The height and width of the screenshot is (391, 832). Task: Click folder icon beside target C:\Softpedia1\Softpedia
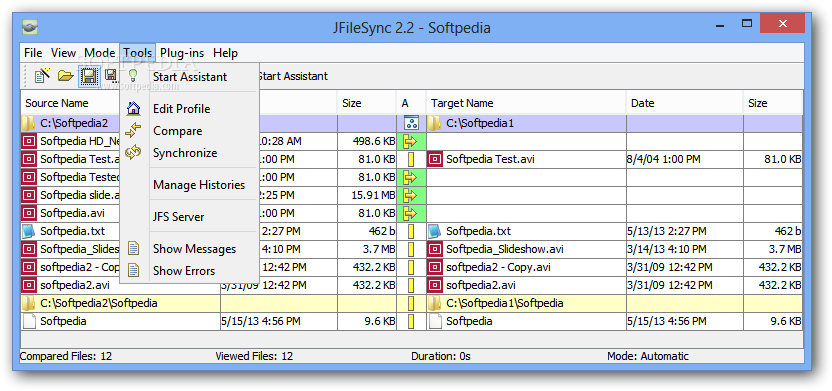click(435, 303)
